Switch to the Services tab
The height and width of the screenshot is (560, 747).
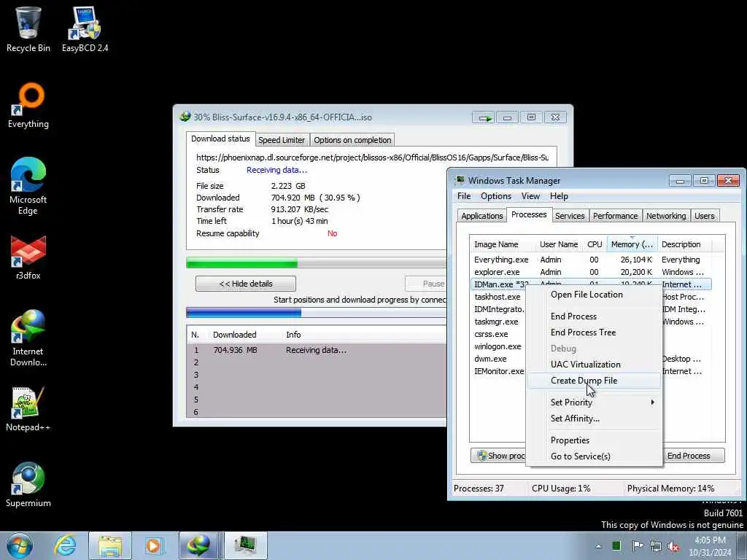[x=570, y=216]
